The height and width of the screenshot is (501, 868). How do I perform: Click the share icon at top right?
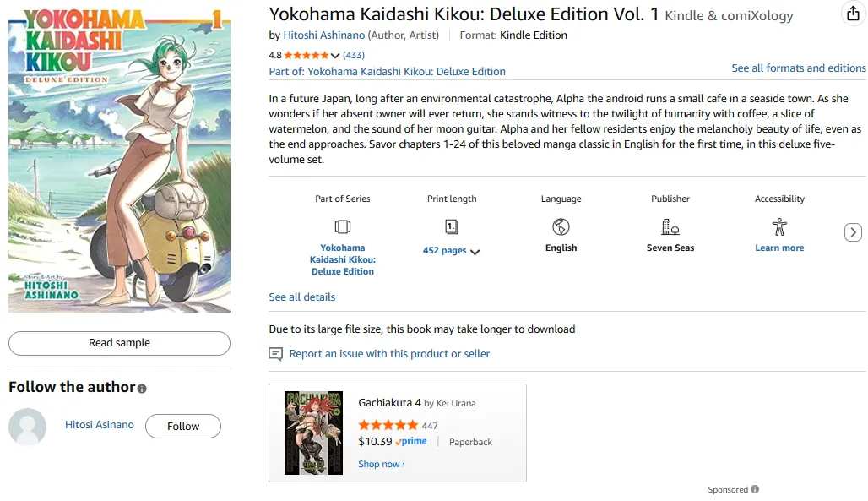tap(852, 14)
